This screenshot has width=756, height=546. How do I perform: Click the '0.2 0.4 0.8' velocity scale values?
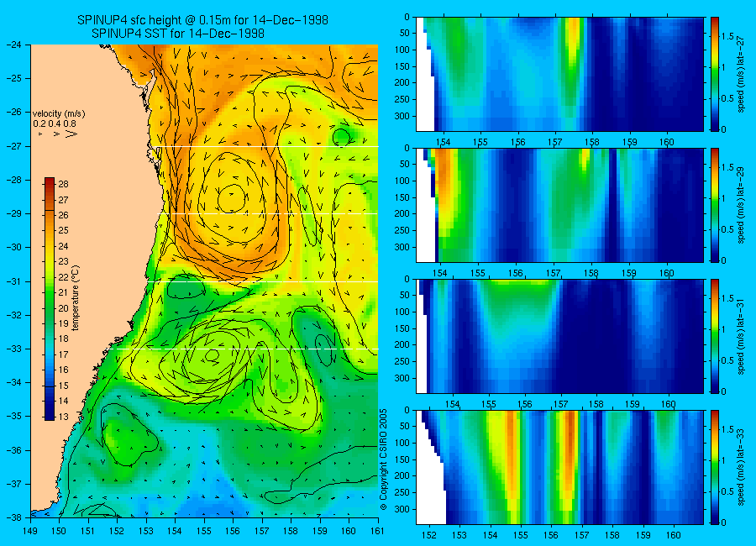(x=55, y=124)
